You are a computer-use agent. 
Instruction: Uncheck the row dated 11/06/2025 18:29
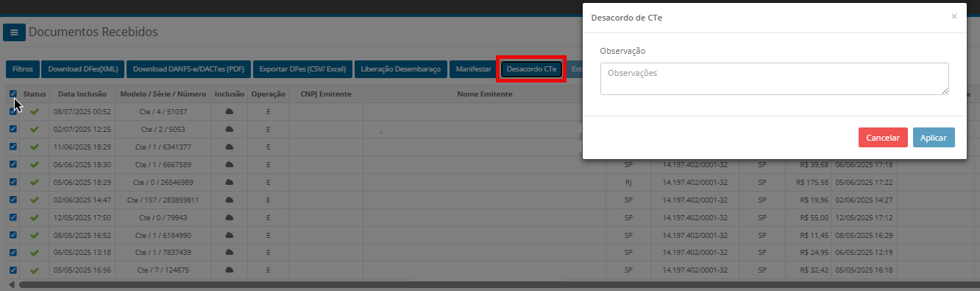pos(13,147)
